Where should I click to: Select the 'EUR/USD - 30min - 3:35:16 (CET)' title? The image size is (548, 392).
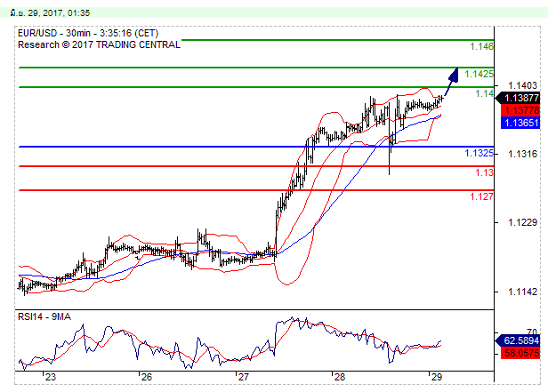point(88,33)
